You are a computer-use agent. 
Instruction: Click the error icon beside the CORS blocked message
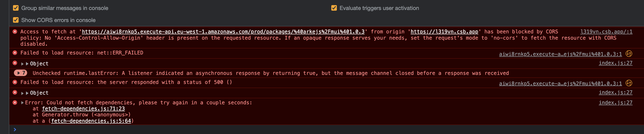coord(15,32)
